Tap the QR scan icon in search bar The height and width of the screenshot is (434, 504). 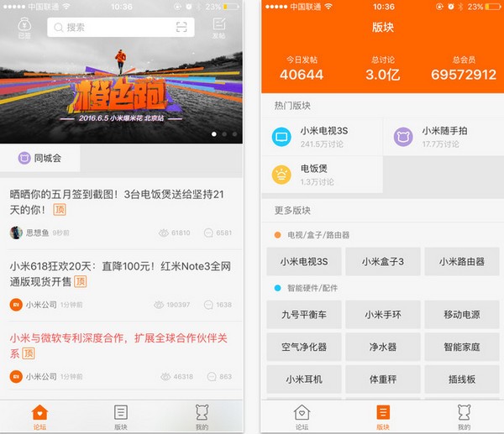click(x=181, y=28)
